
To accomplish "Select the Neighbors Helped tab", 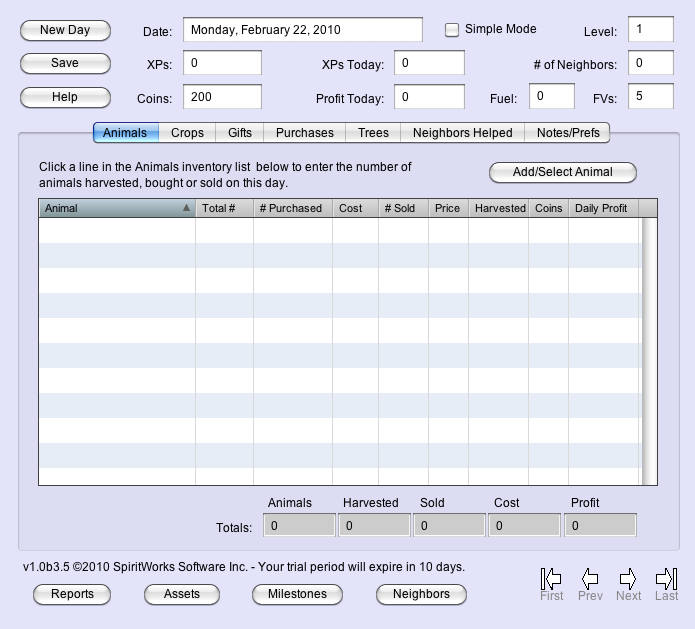I will 462,133.
